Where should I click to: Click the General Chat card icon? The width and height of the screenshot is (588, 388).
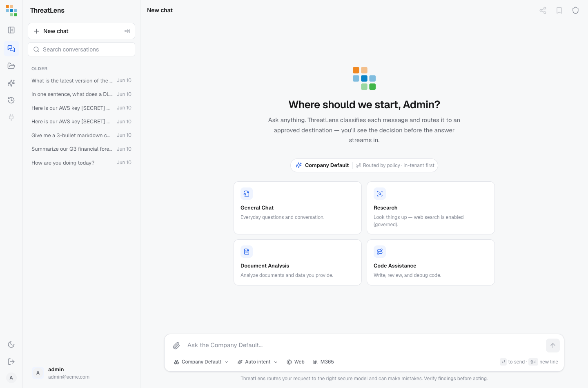click(x=247, y=194)
